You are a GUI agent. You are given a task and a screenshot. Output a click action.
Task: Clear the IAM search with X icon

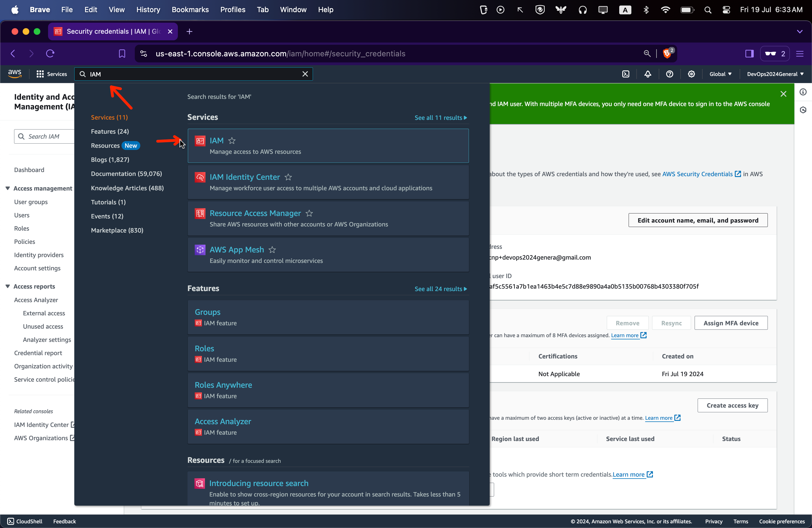click(x=305, y=74)
